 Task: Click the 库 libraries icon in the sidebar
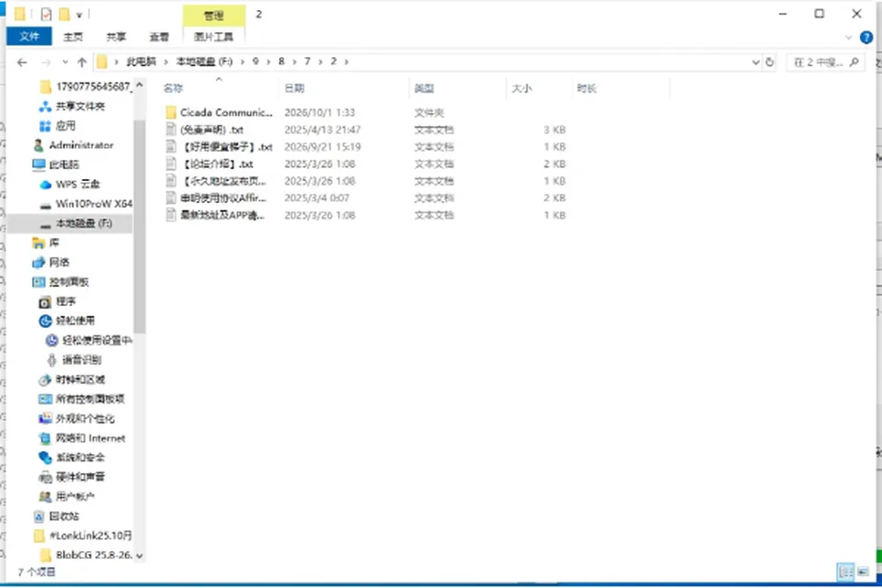point(39,243)
